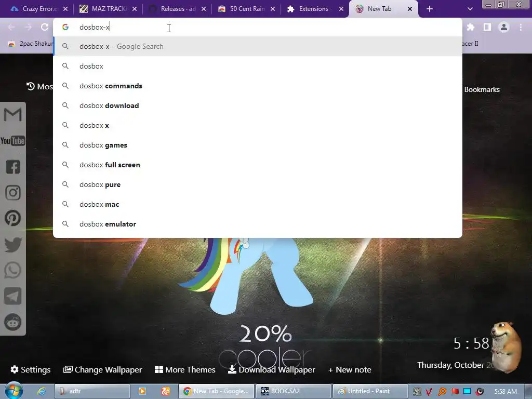Open the adtr taskbar window

[x=92, y=391]
